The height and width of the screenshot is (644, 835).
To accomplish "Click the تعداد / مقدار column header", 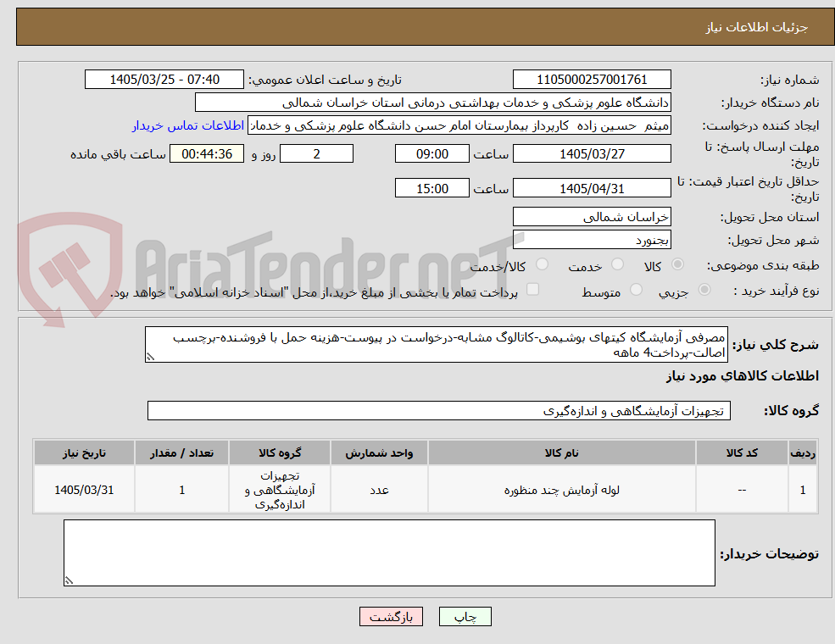I will [181, 453].
